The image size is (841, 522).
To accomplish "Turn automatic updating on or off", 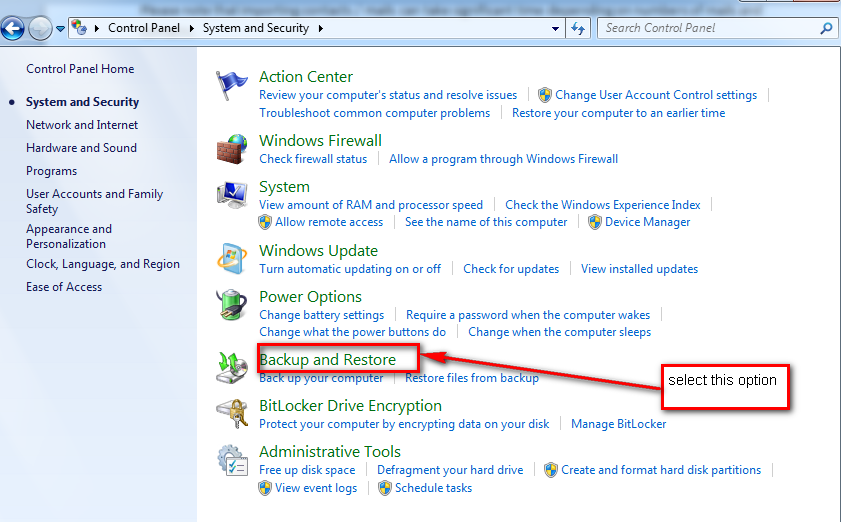I will click(x=350, y=269).
